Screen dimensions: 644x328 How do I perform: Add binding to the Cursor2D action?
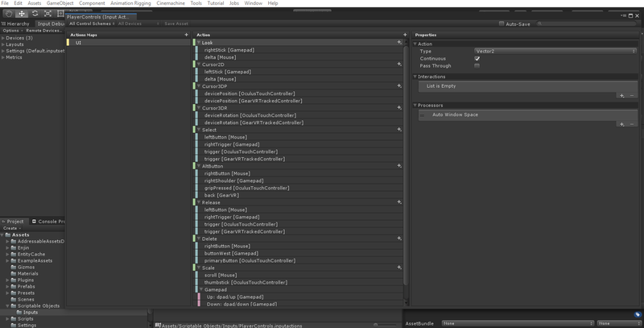coord(398,64)
